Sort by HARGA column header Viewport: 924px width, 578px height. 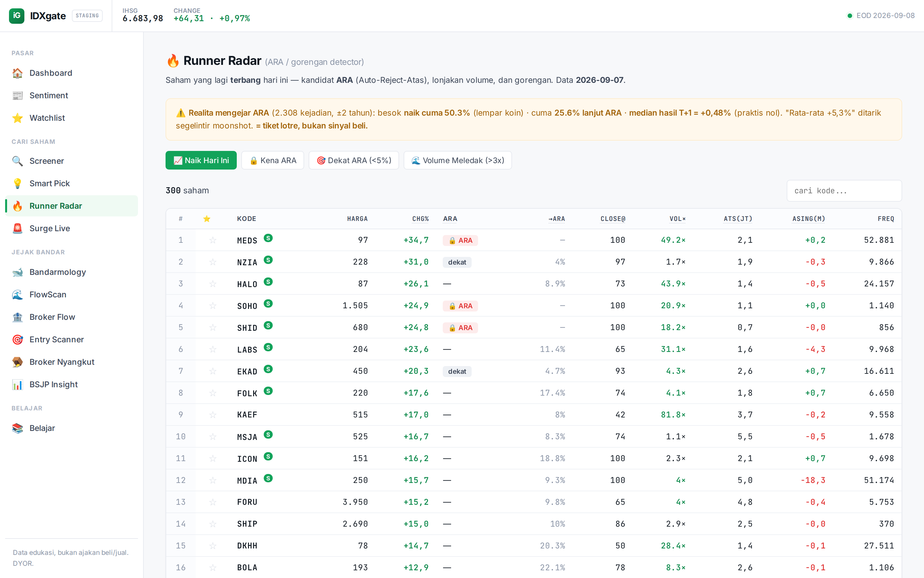357,219
